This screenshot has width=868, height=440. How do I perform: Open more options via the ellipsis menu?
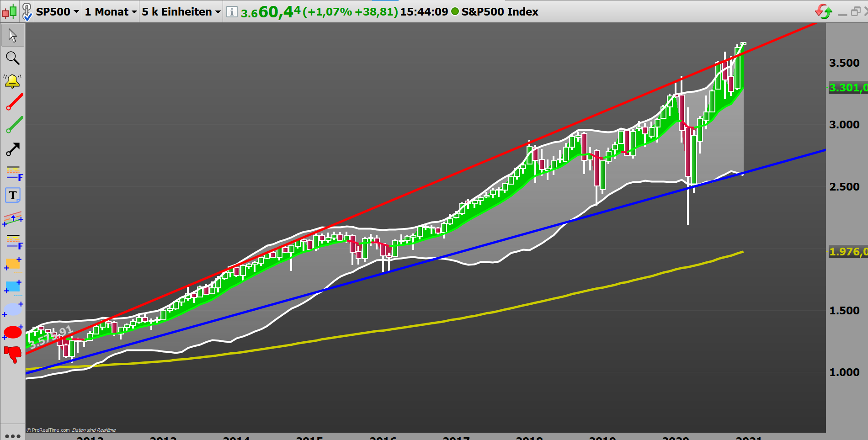pos(12,435)
